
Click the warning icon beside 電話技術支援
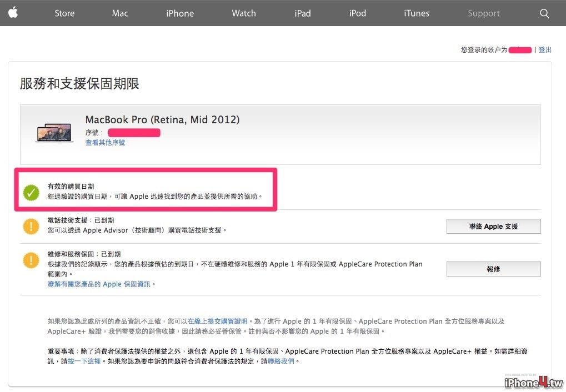tap(31, 227)
